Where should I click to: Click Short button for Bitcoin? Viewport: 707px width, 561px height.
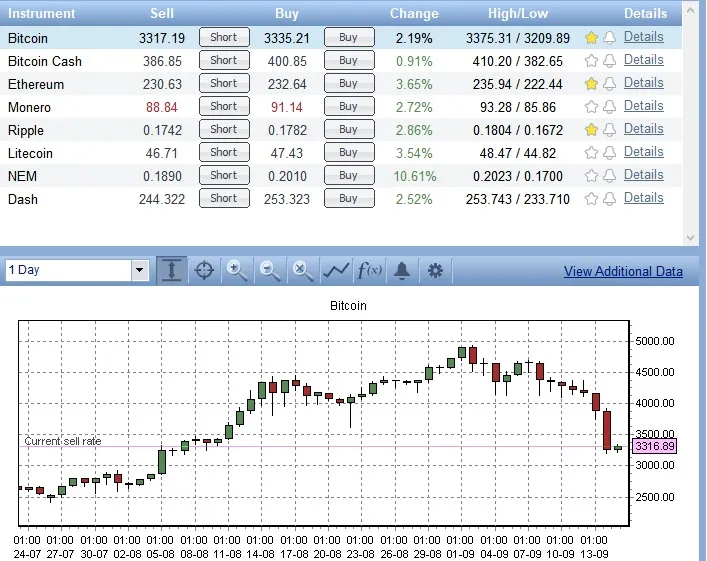(224, 37)
